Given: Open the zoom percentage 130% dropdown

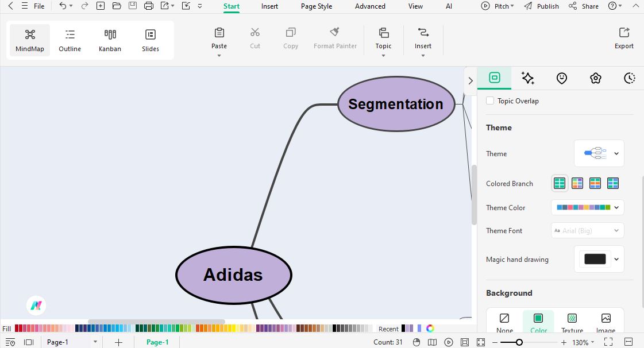Looking at the screenshot, I should pos(583,342).
